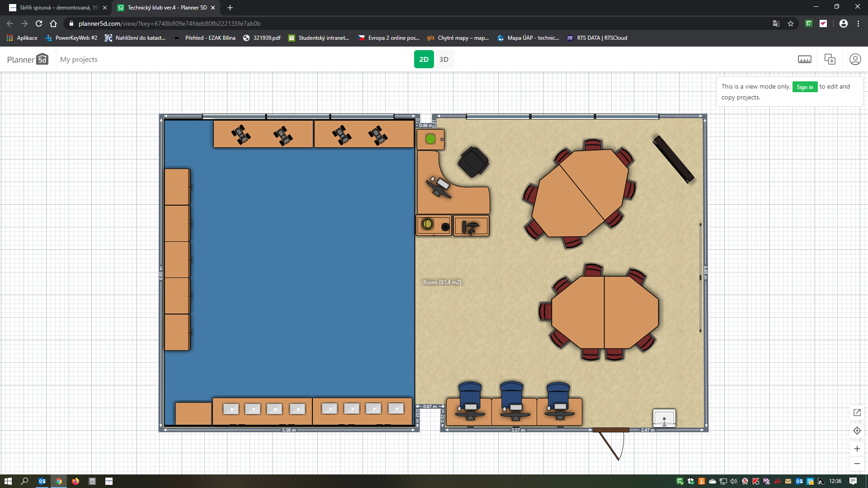Click the zoom out minus button
Image resolution: width=868 pixels, height=488 pixels.
click(857, 464)
